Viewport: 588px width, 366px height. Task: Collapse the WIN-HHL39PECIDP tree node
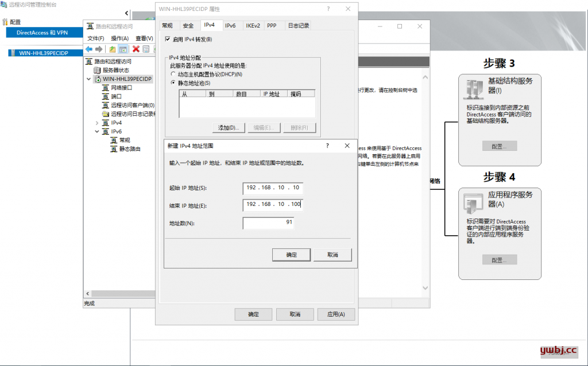coord(89,79)
